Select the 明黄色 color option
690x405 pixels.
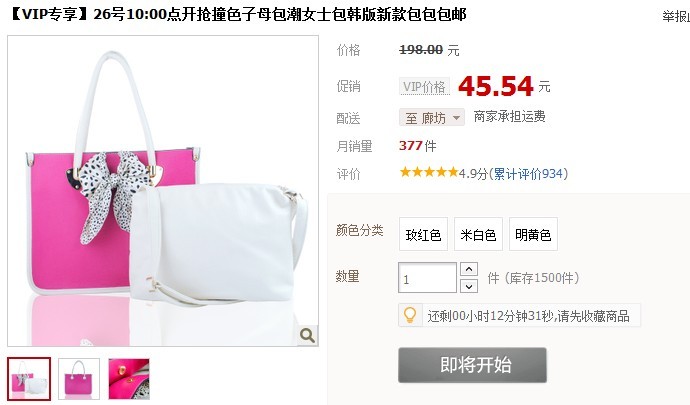[x=533, y=234]
